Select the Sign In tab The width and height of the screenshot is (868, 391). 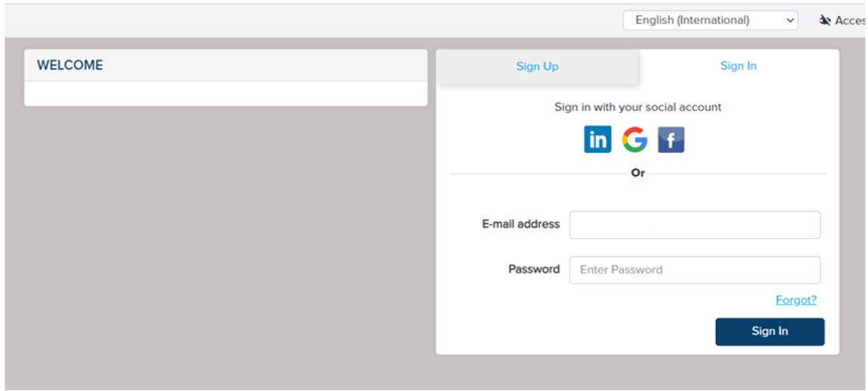(x=739, y=66)
